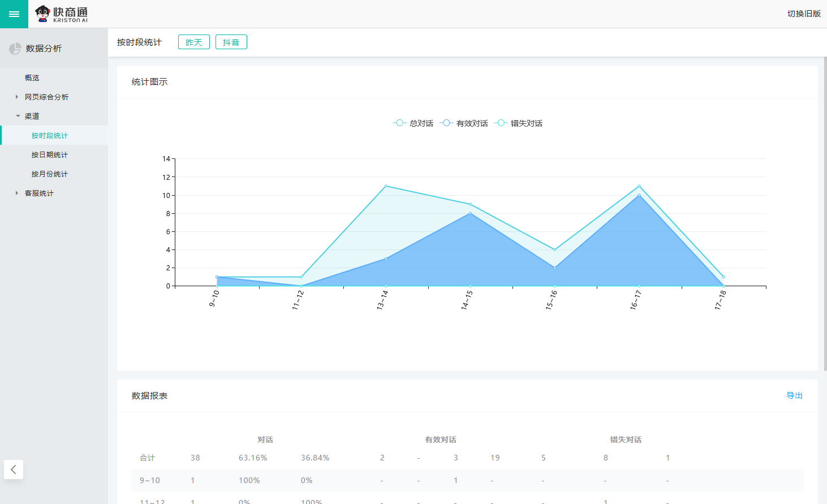Collapse sidebar with left arrow button
The height and width of the screenshot is (504, 827).
(x=14, y=469)
